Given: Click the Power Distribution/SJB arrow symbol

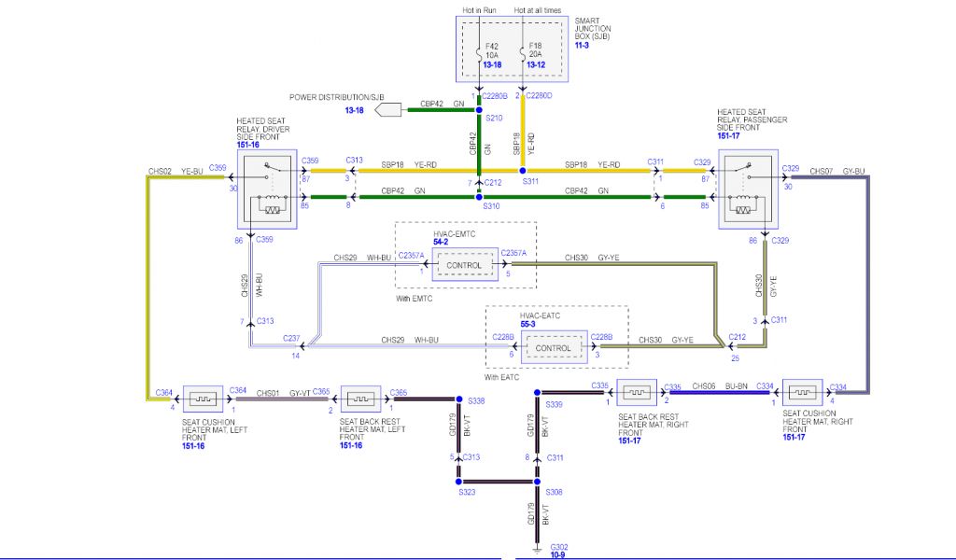Looking at the screenshot, I should point(390,110).
